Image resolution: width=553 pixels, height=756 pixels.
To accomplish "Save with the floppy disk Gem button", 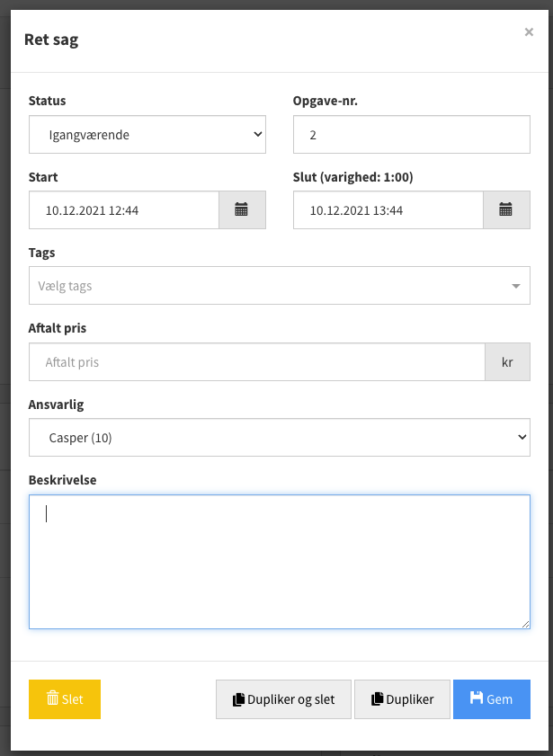I will pos(491,699).
